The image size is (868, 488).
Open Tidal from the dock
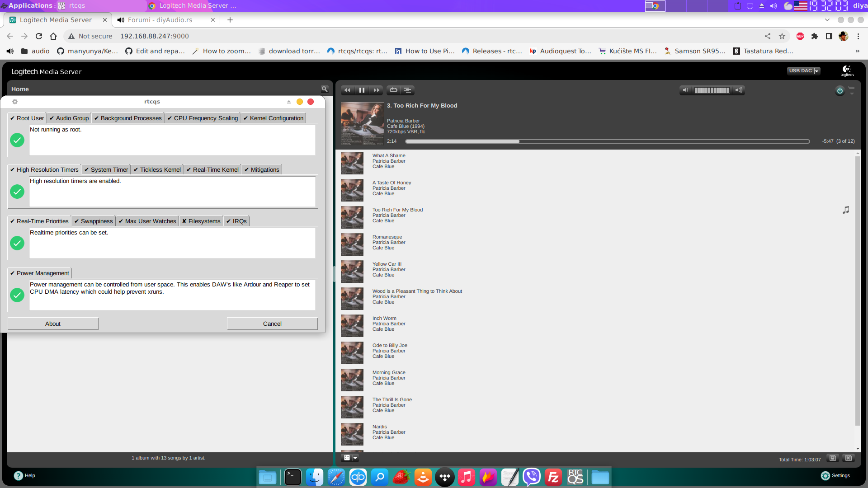click(x=445, y=477)
